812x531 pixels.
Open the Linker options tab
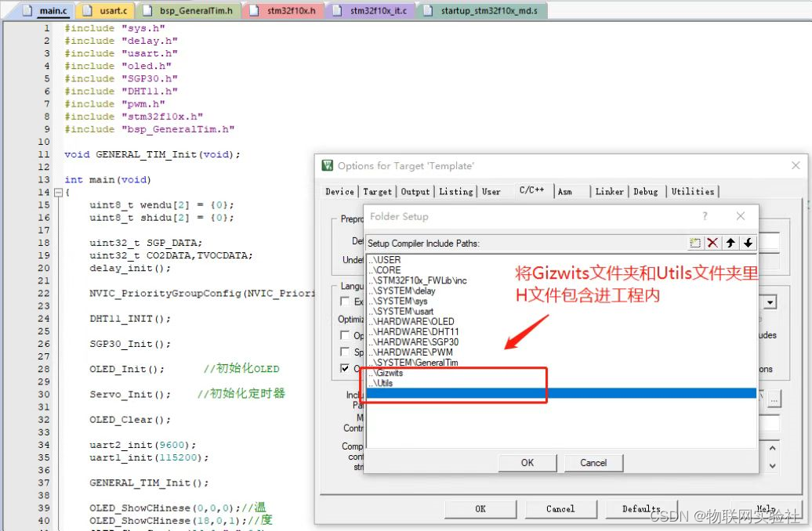pos(609,191)
